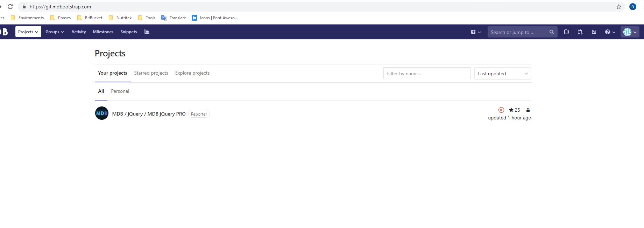Switch to the Your projects tab
Viewport: 644px width, 228px height.
[x=113, y=73]
